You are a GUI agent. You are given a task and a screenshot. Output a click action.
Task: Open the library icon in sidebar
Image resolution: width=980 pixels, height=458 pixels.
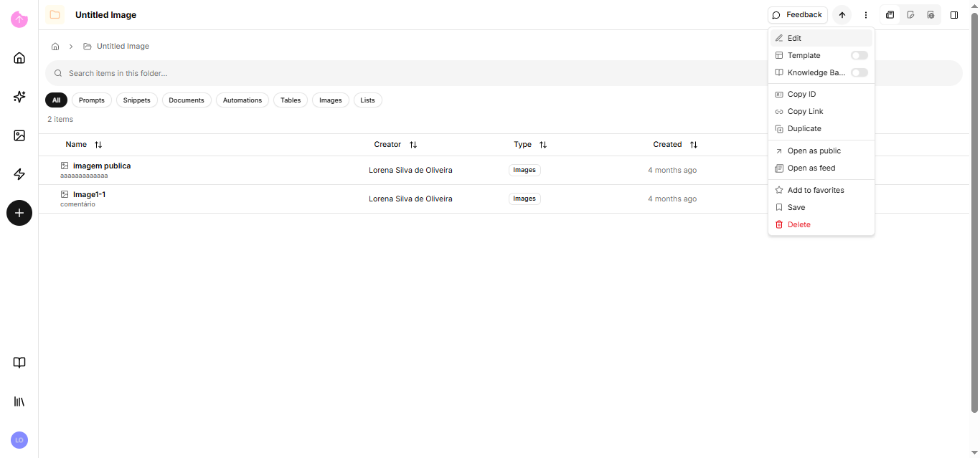point(19,401)
